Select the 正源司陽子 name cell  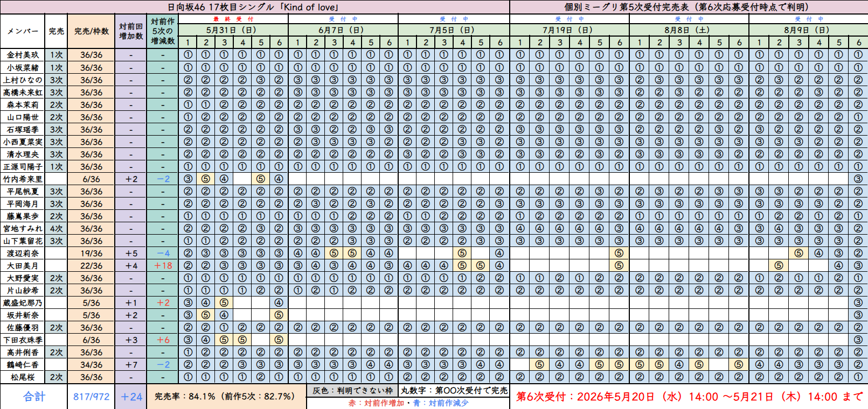pyautogui.click(x=23, y=166)
